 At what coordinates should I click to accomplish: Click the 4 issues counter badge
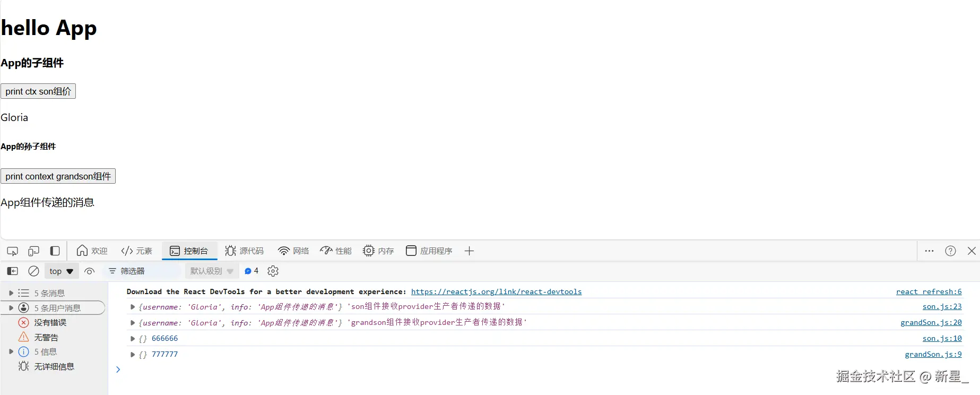(x=251, y=271)
